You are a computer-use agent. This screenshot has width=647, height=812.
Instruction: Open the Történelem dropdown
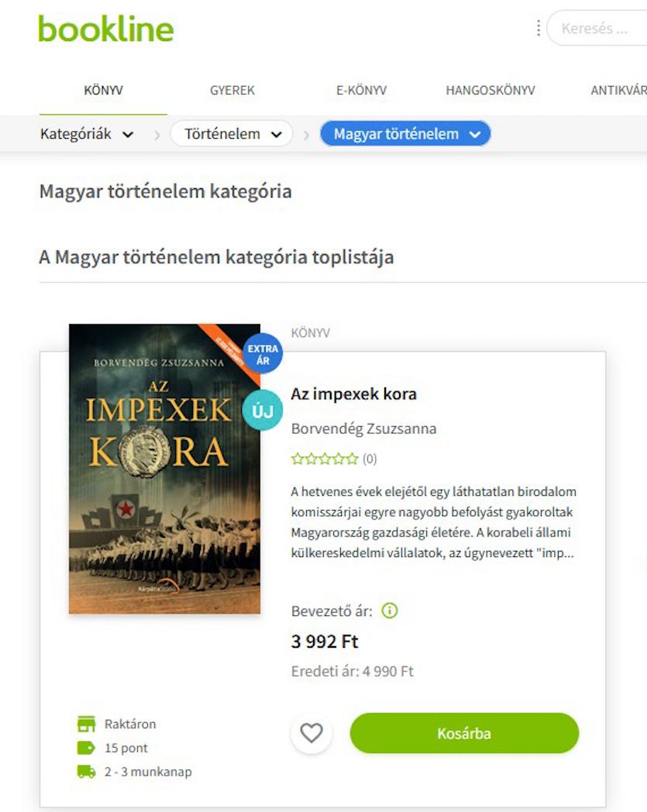(232, 134)
